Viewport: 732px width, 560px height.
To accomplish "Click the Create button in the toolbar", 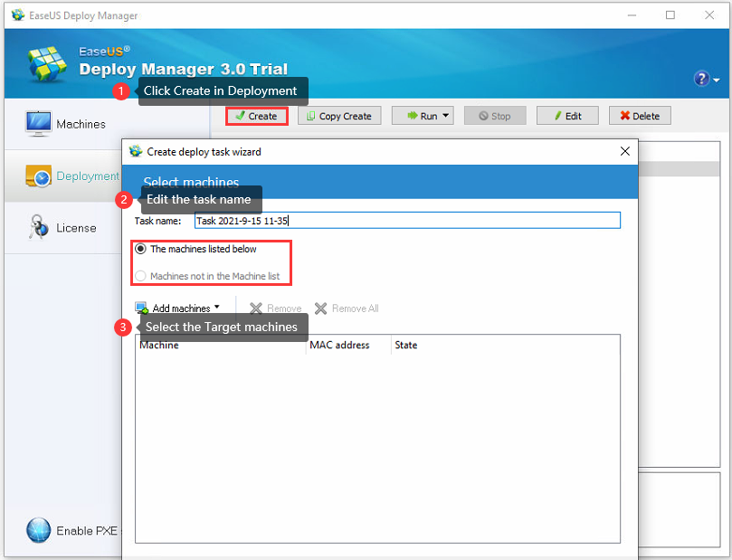I will [x=257, y=116].
